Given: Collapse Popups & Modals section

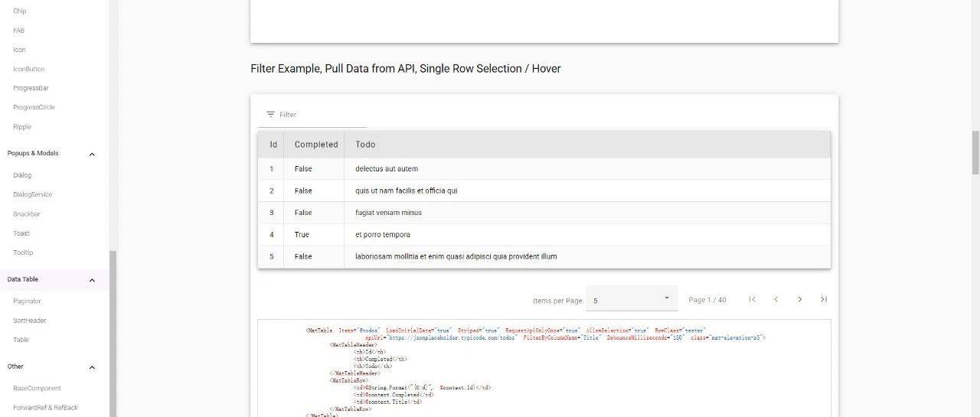Looking at the screenshot, I should click(92, 154).
